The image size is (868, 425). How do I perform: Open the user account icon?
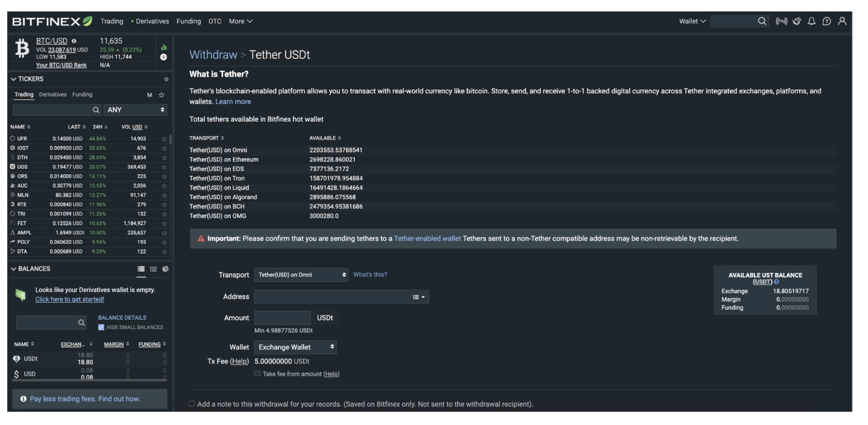pyautogui.click(x=842, y=21)
